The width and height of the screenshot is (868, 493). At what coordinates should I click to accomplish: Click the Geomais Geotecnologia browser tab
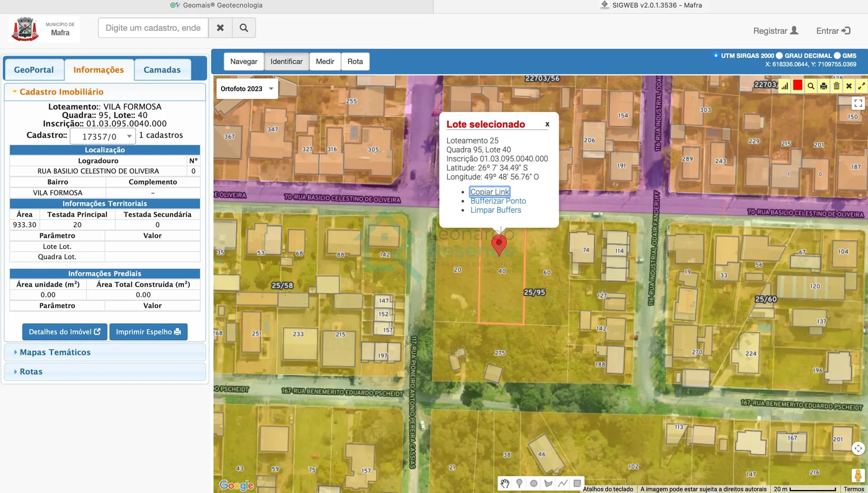click(x=217, y=5)
